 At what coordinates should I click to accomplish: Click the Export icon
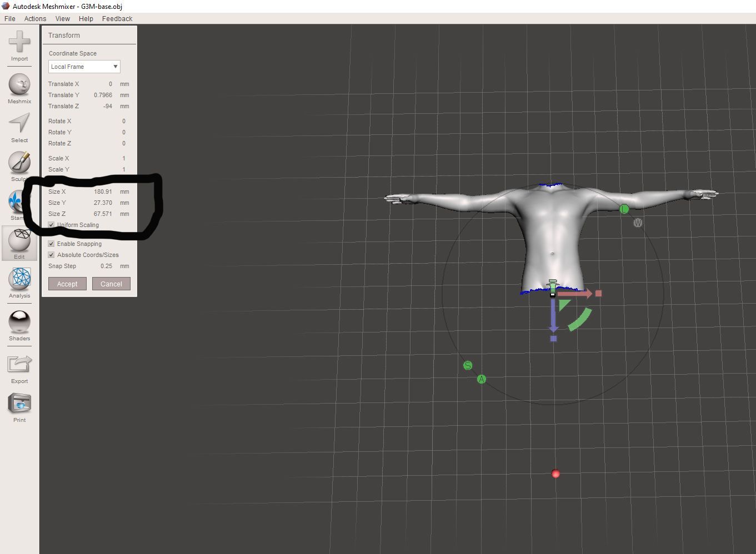pyautogui.click(x=19, y=364)
